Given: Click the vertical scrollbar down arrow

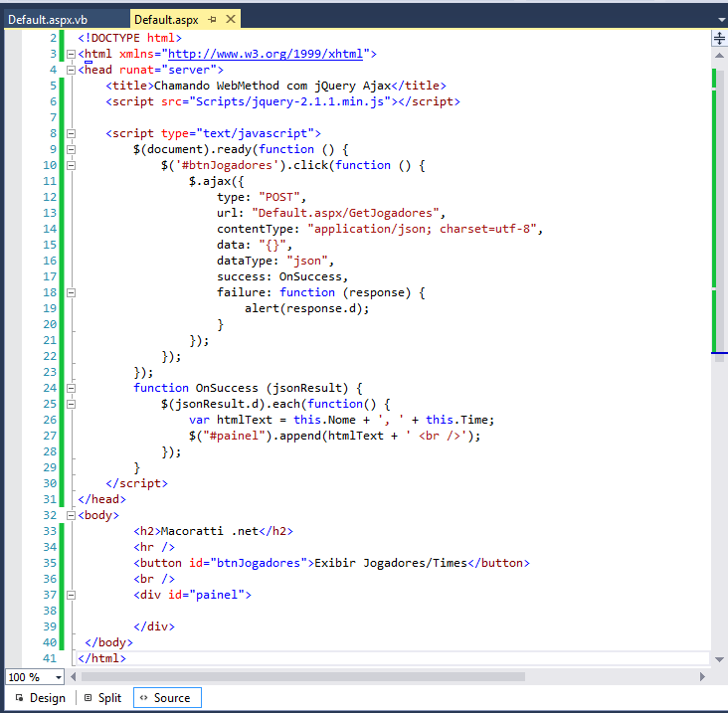Looking at the screenshot, I should click(x=719, y=659).
